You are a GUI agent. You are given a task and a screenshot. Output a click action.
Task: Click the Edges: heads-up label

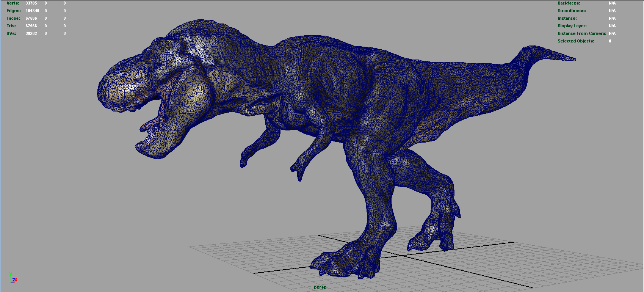click(x=14, y=11)
